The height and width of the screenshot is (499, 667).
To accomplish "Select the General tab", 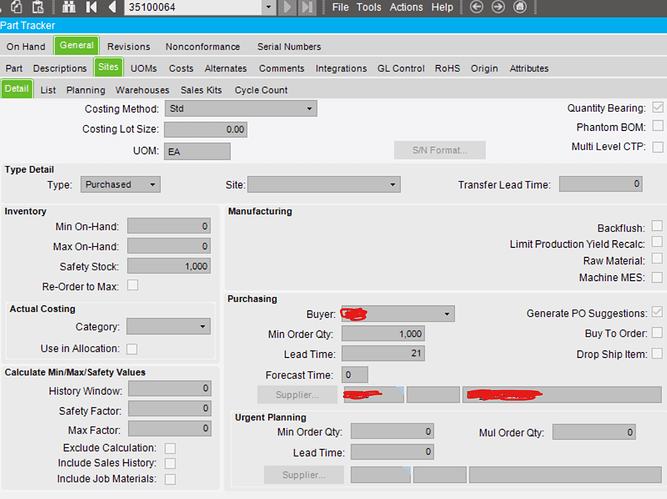I will (77, 45).
